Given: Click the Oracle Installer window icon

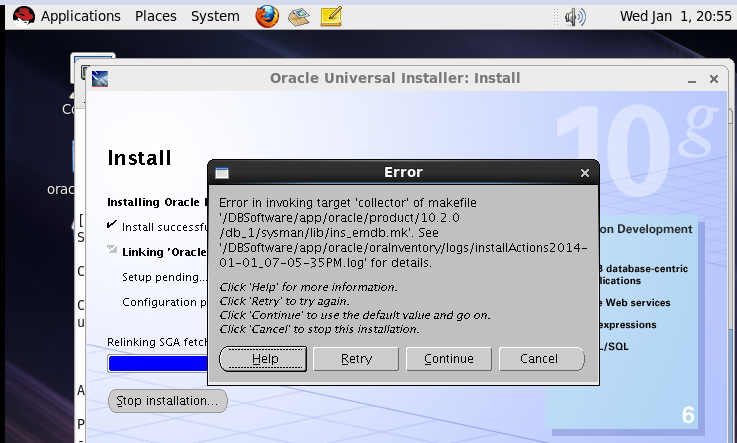Looking at the screenshot, I should (100, 78).
